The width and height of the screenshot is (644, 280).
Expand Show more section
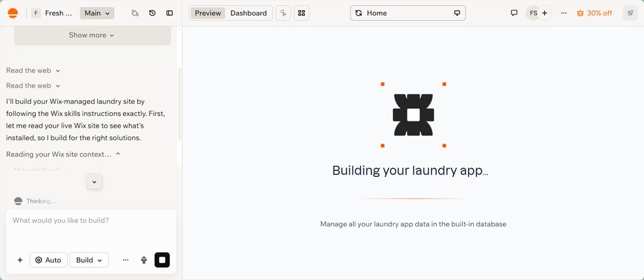pos(92,35)
